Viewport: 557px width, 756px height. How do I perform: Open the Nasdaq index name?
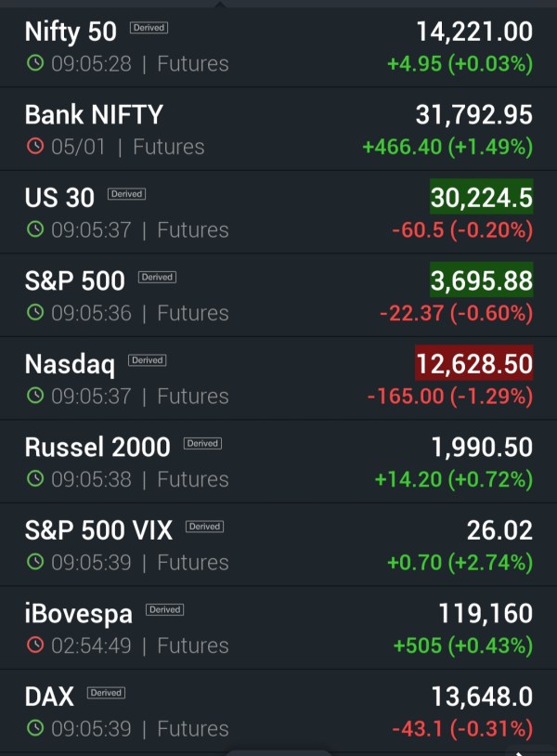70,363
